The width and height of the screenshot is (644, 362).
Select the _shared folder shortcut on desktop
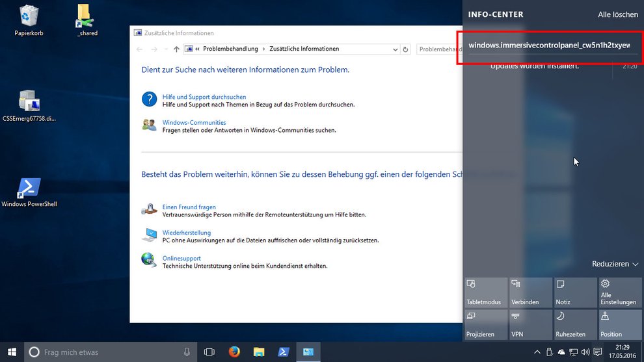pyautogui.click(x=87, y=21)
